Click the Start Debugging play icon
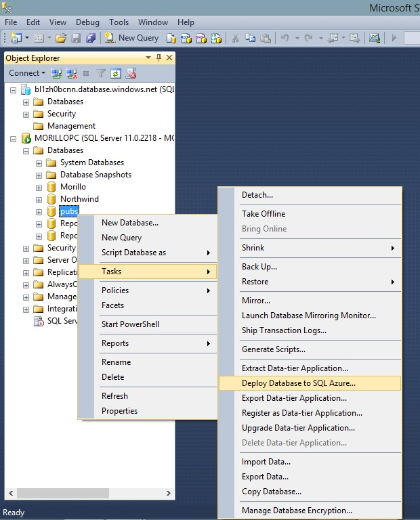This screenshot has width=420, height=520. pyautogui.click(x=394, y=38)
